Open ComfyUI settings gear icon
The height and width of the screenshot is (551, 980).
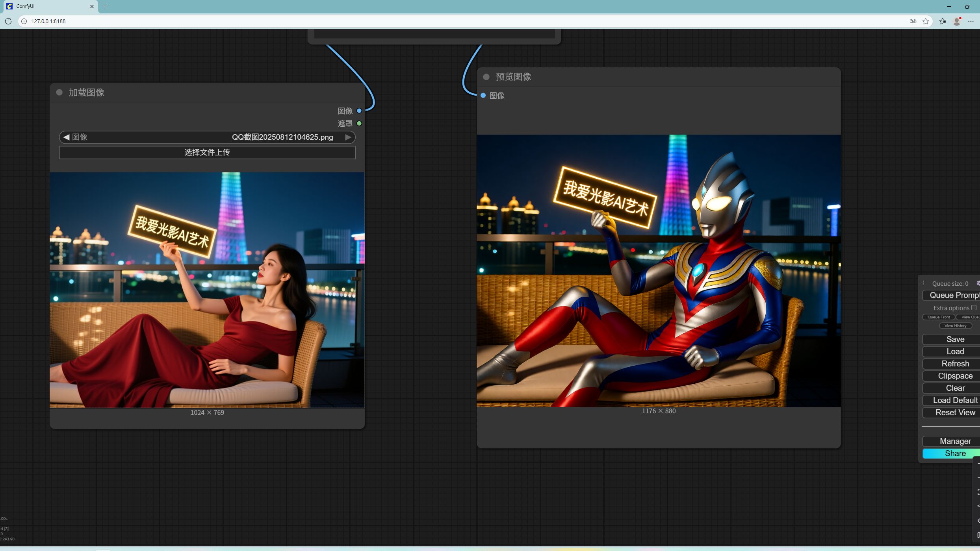tap(978, 283)
